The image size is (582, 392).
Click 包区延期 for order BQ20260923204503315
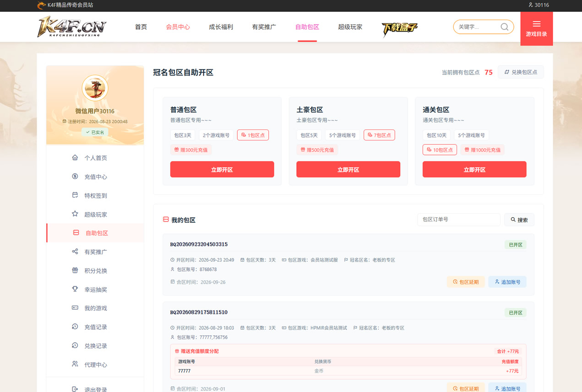(466, 282)
